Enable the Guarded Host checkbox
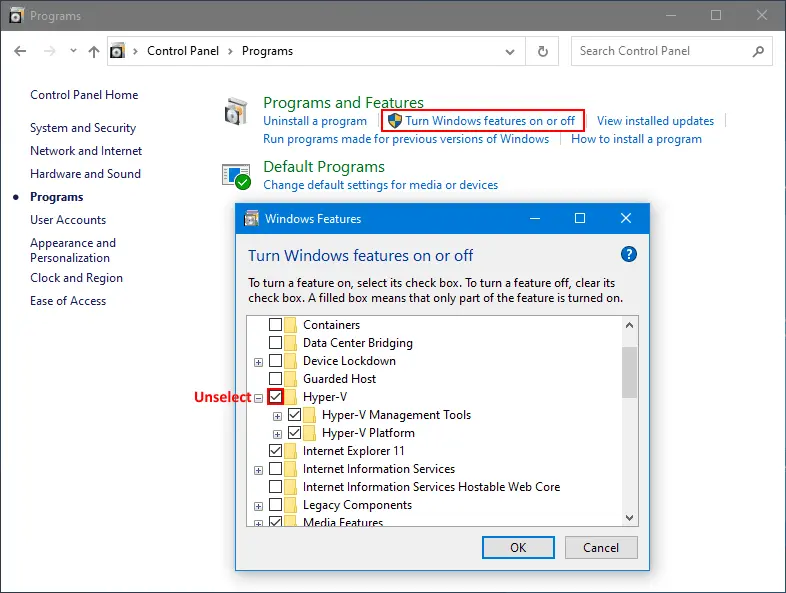This screenshot has width=786, height=593. coord(275,379)
